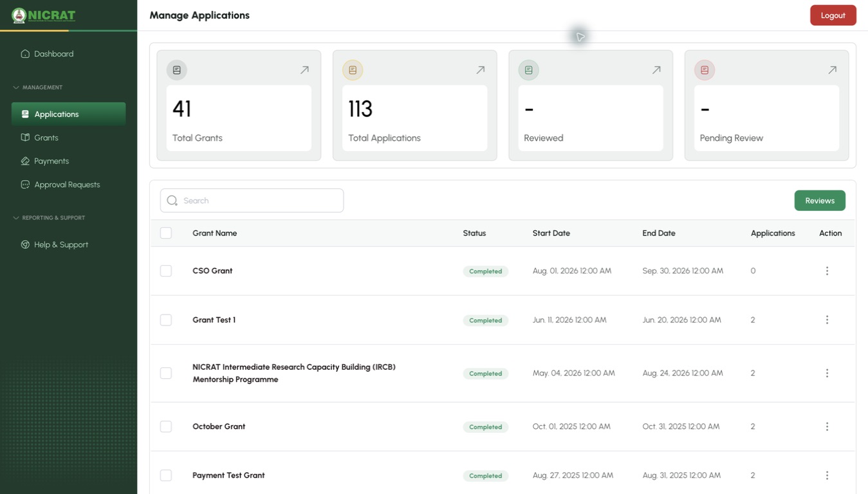Click the Help & Support icon
Image resolution: width=868 pixels, height=494 pixels.
pos(25,245)
